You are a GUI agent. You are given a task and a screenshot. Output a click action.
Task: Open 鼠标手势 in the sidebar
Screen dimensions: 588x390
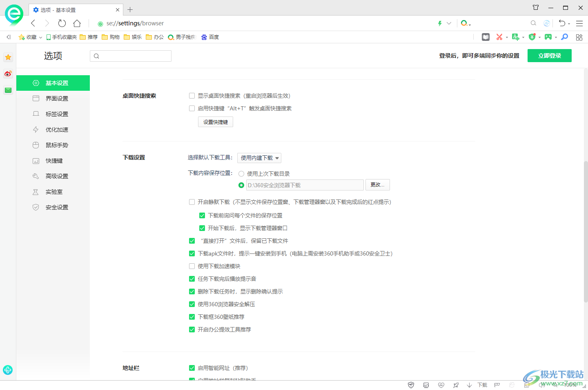53,145
